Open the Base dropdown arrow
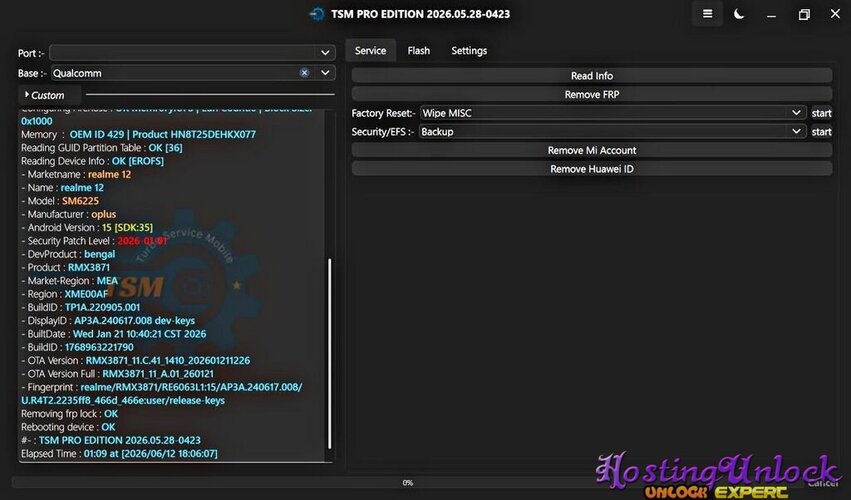Viewport: 851px width, 500px height. point(325,73)
